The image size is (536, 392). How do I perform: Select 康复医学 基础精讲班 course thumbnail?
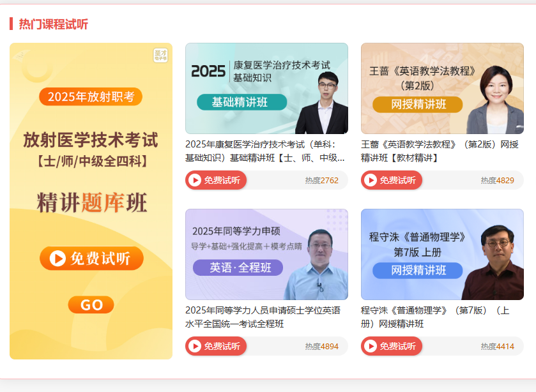(266, 88)
